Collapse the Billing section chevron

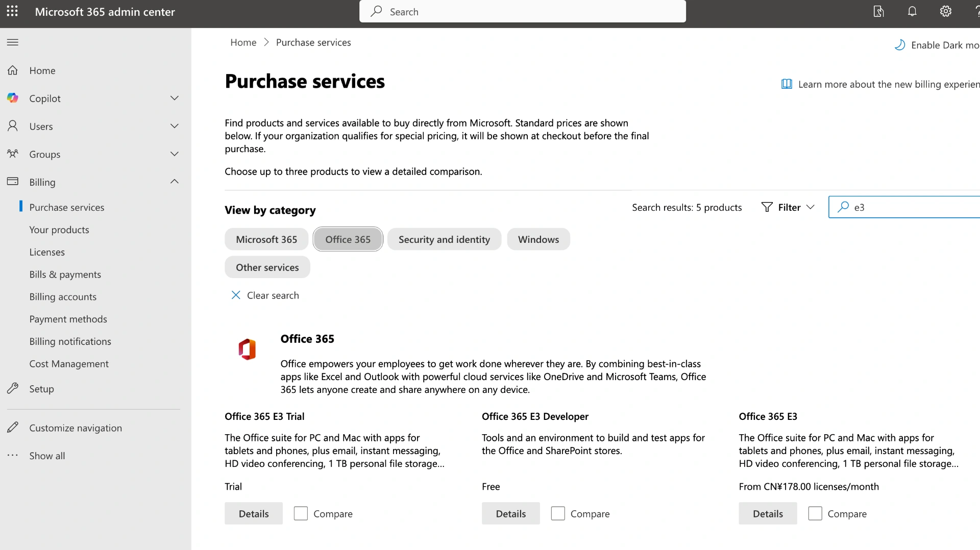click(174, 182)
